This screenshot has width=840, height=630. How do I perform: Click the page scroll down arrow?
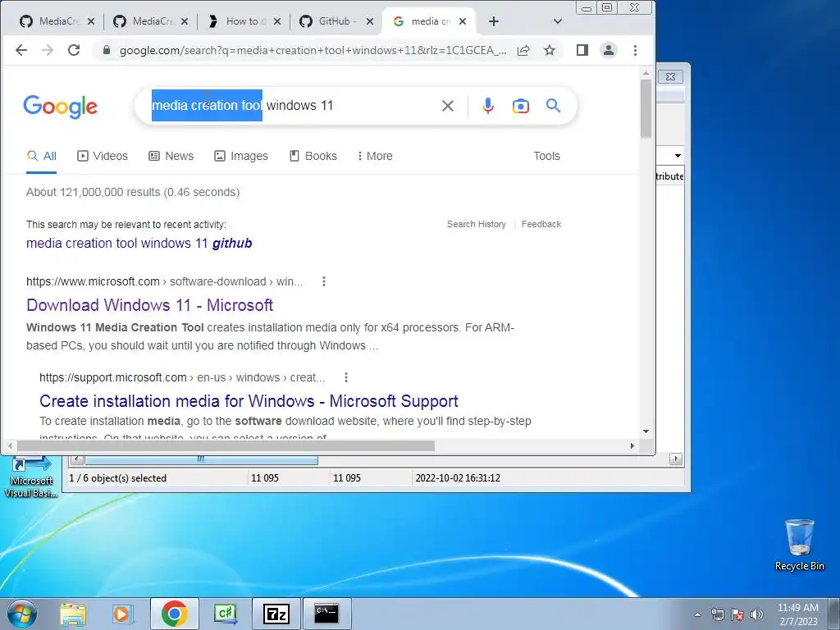point(646,431)
